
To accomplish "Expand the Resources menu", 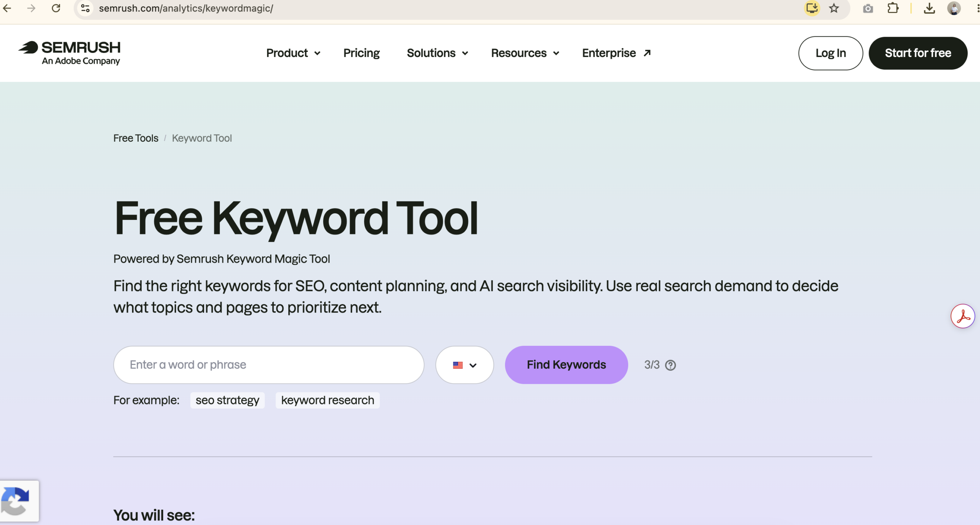I will (x=525, y=53).
